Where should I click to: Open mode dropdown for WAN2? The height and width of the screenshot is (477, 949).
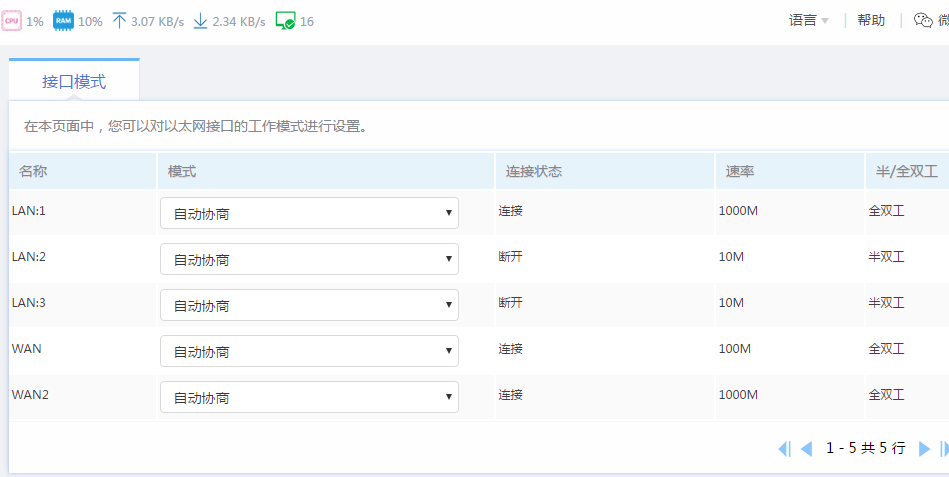pyautogui.click(x=309, y=397)
